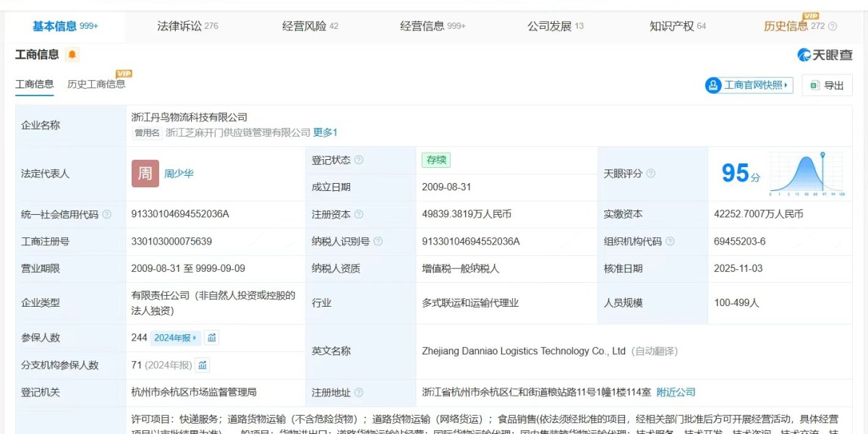Viewport: 868px width, 434px height.
Task: Expand the 2024年报 selector for 参保人数
Action: point(176,338)
